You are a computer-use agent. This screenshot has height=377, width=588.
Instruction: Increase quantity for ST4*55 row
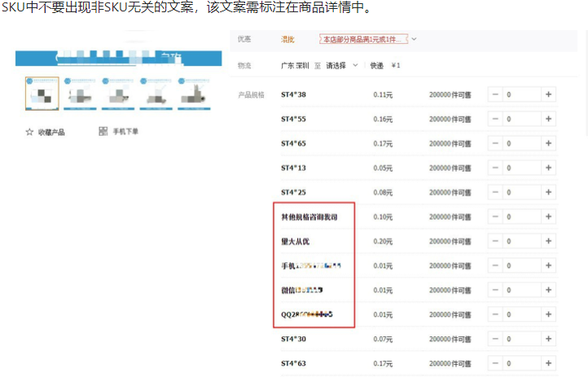(548, 119)
